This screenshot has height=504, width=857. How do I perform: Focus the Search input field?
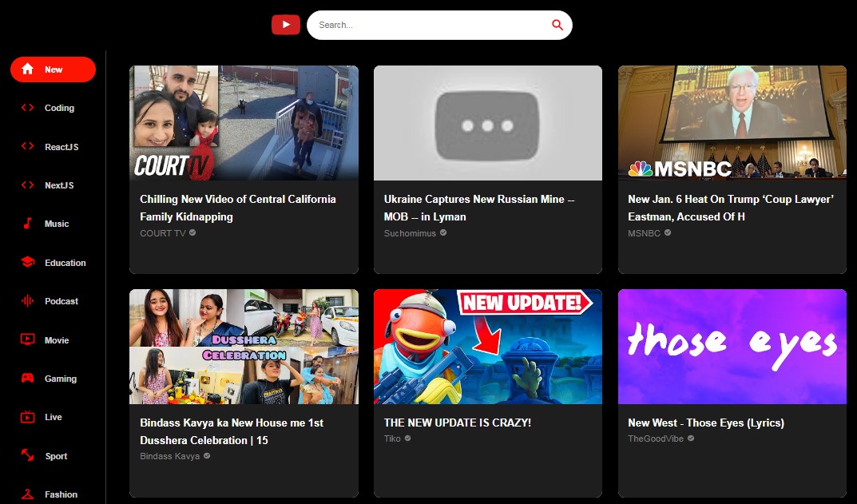tap(427, 25)
